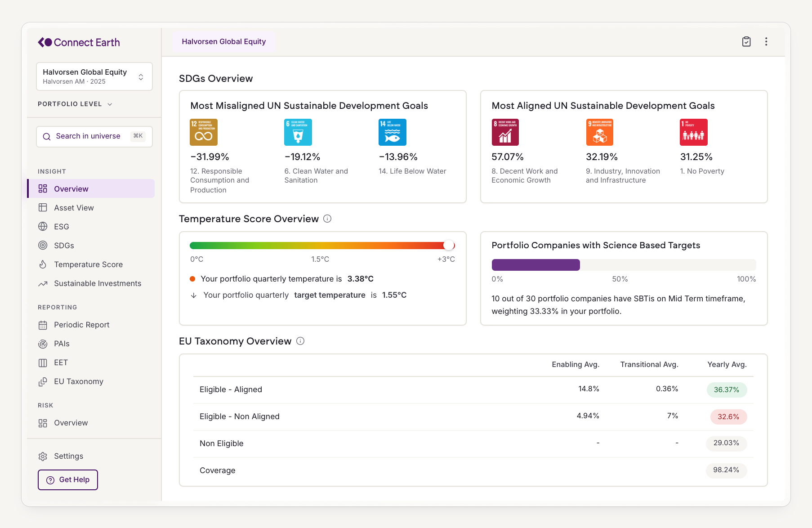Open the ESG section
Viewport: 812px width, 528px height.
click(x=91, y=226)
